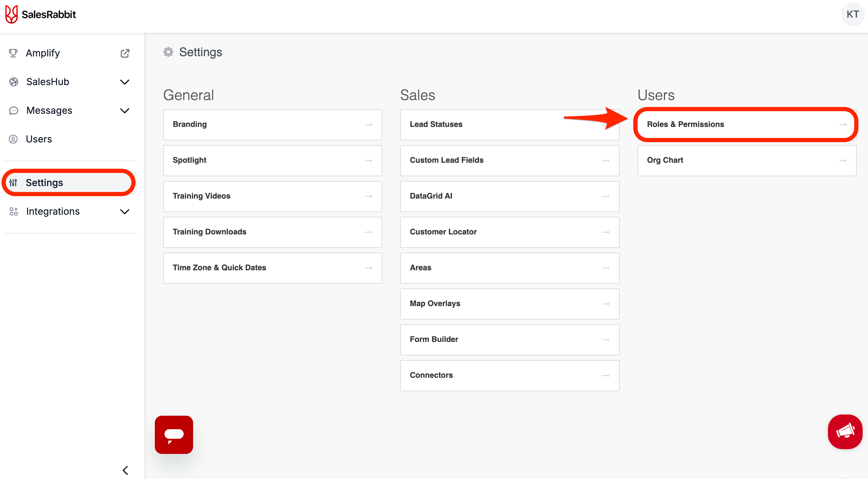Click the arrow on the Training Videos card

[369, 196]
